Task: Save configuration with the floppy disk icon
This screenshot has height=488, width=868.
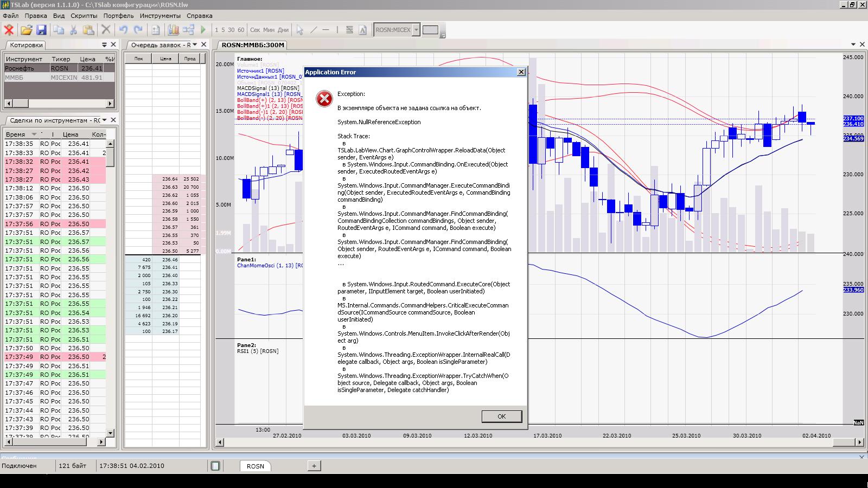Action: point(41,30)
